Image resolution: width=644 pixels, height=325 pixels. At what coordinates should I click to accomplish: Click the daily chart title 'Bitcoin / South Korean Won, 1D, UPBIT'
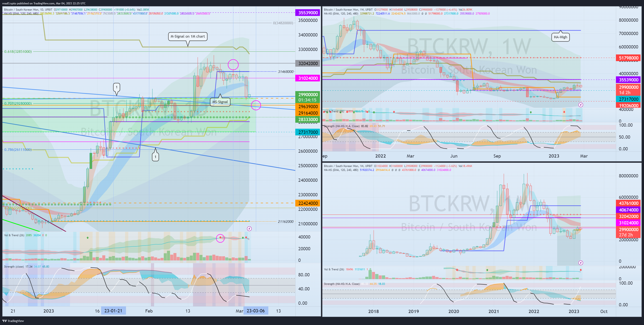(28, 10)
